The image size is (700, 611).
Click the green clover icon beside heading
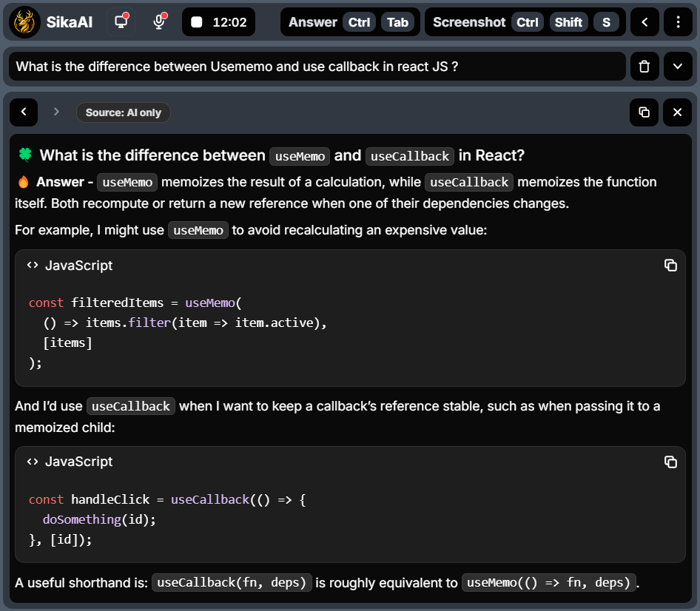[x=25, y=155]
